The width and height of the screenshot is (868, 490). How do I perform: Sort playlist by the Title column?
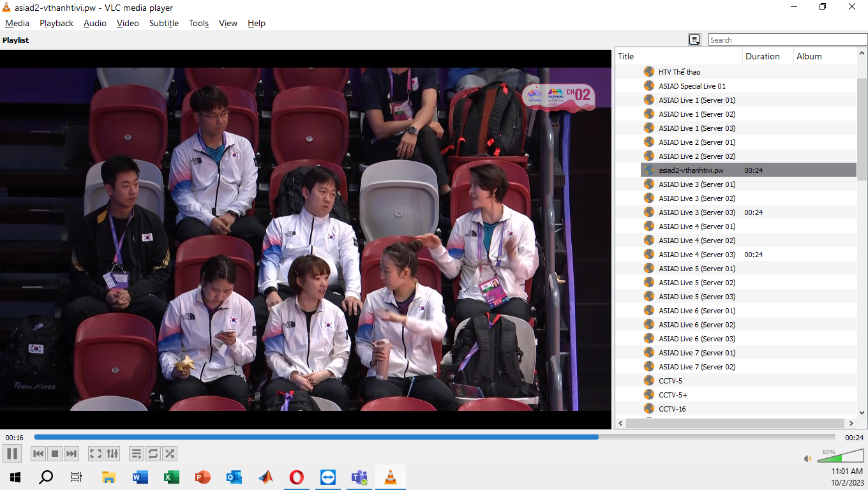tap(679, 56)
